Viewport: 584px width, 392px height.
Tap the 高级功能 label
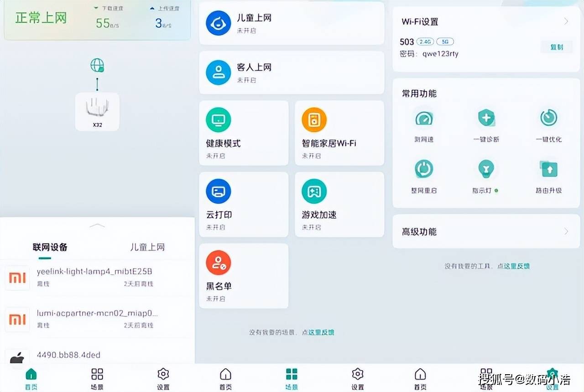point(419,232)
